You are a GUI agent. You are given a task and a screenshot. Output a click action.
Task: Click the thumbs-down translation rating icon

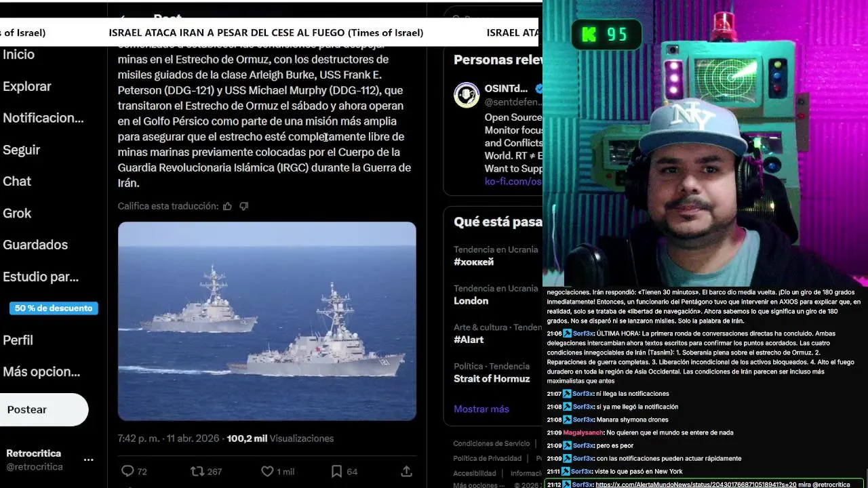pos(244,206)
